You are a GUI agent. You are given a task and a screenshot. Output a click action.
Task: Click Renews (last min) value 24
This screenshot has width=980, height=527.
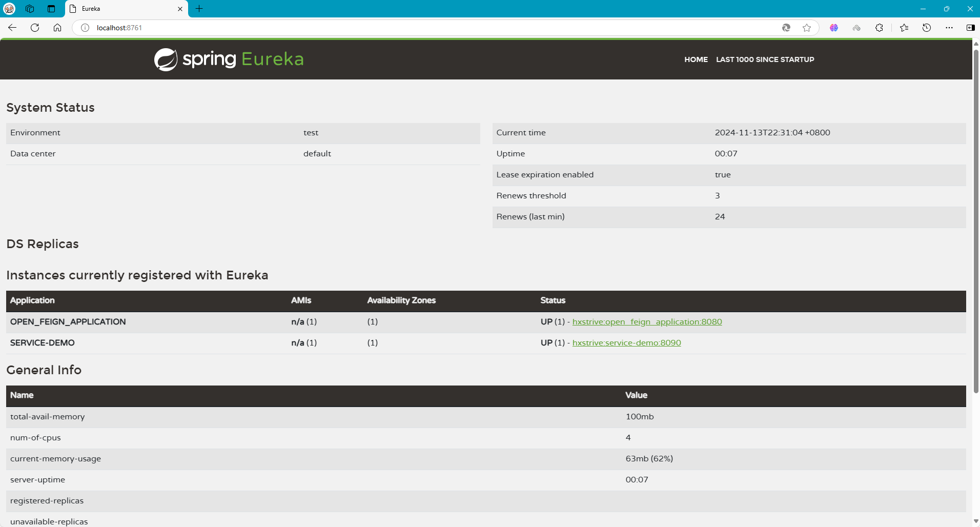tap(720, 217)
